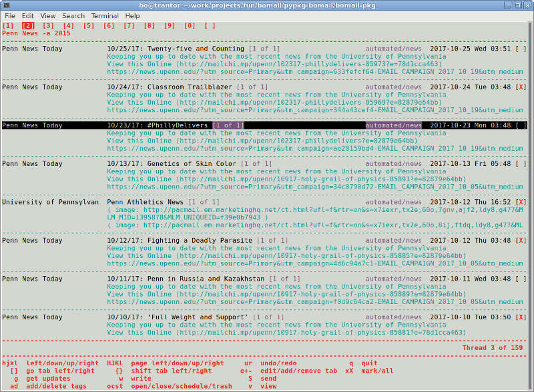The width and height of the screenshot is (534, 392).
Task: Toggle the mark on the highlighted #PhillyDelivers message
Action: coord(521,125)
